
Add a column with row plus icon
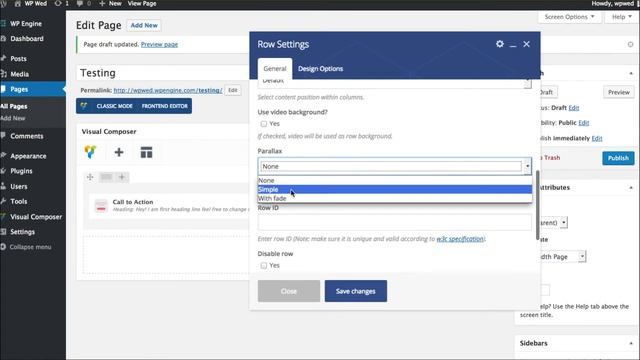tap(122, 177)
